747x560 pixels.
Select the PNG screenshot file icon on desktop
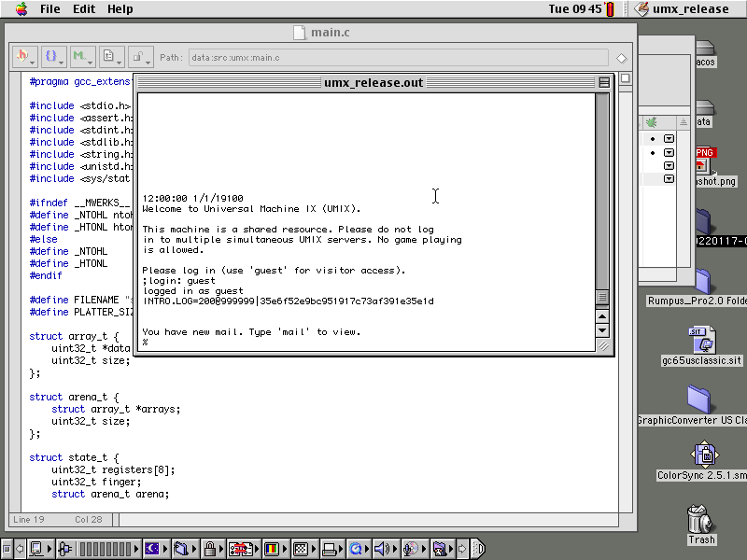pos(705,161)
